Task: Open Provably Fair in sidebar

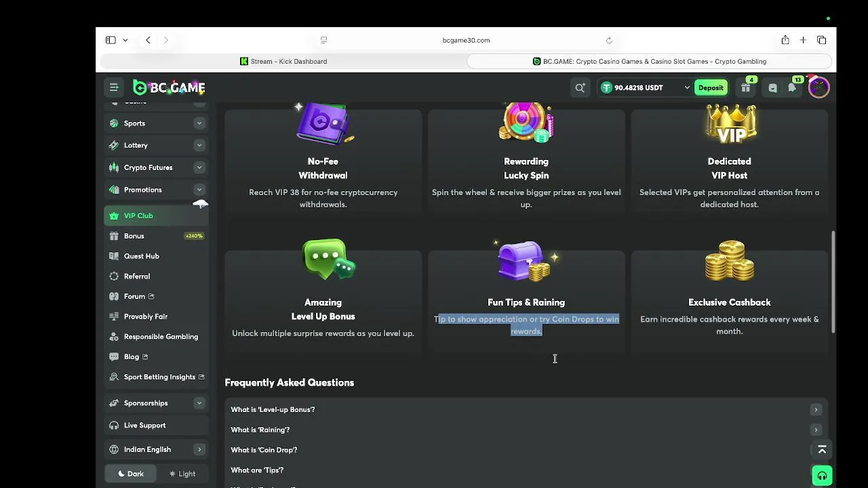Action: 157,317
